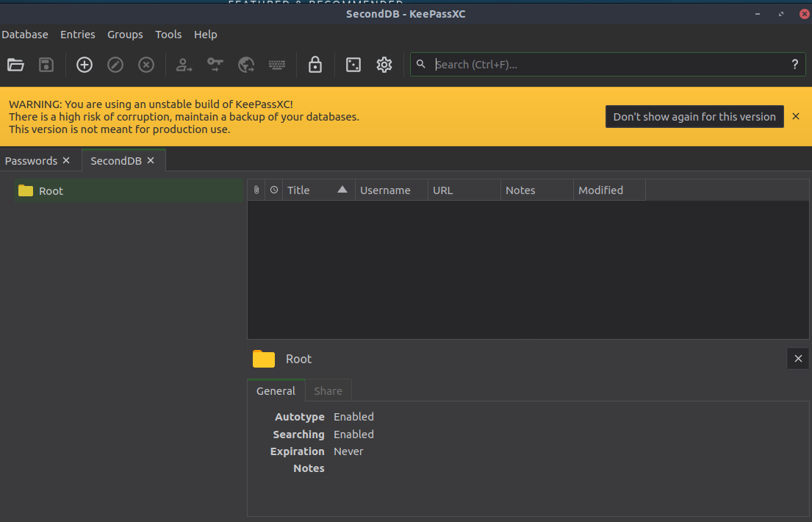Open the Groups menu

click(125, 35)
